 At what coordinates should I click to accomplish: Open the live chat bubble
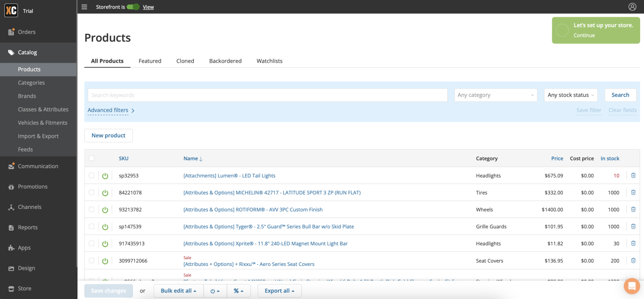pyautogui.click(x=632, y=286)
